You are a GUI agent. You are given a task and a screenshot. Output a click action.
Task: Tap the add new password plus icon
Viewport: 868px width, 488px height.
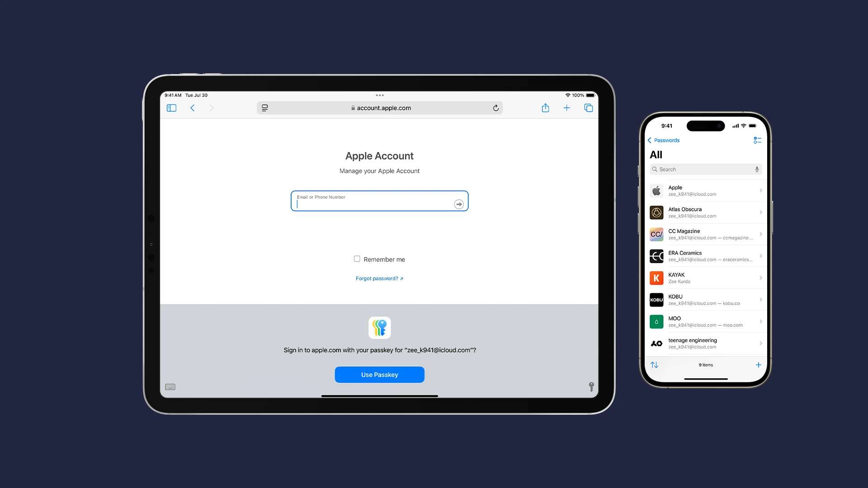point(758,365)
